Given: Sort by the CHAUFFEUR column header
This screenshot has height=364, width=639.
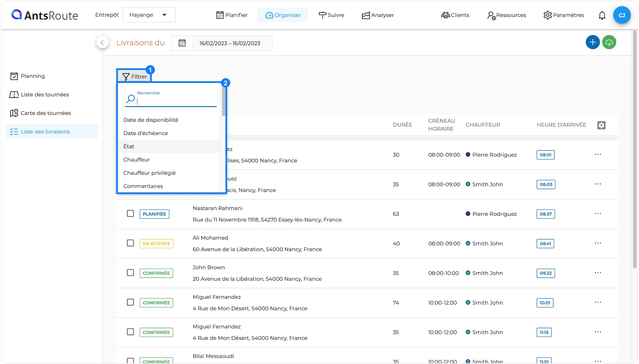Looking at the screenshot, I should pyautogui.click(x=483, y=125).
